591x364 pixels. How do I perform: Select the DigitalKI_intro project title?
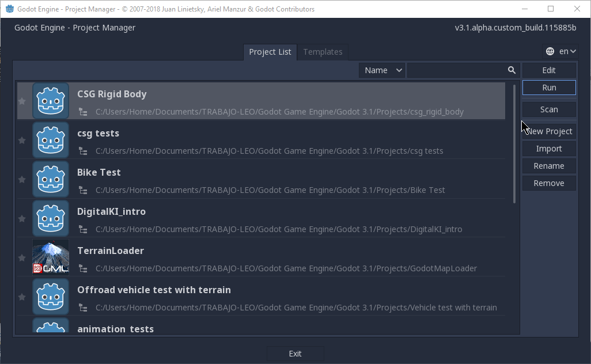click(x=111, y=212)
